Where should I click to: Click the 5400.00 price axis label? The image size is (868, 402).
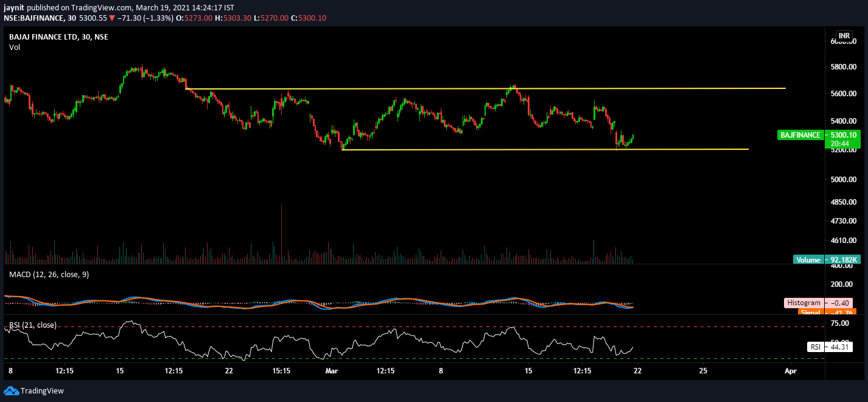[843, 122]
